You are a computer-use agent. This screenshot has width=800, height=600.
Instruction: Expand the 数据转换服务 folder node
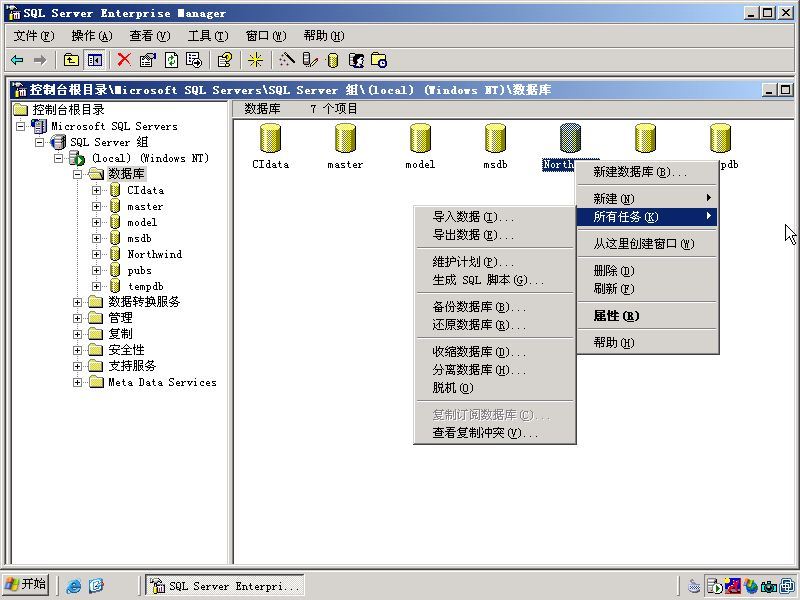pyautogui.click(x=77, y=302)
